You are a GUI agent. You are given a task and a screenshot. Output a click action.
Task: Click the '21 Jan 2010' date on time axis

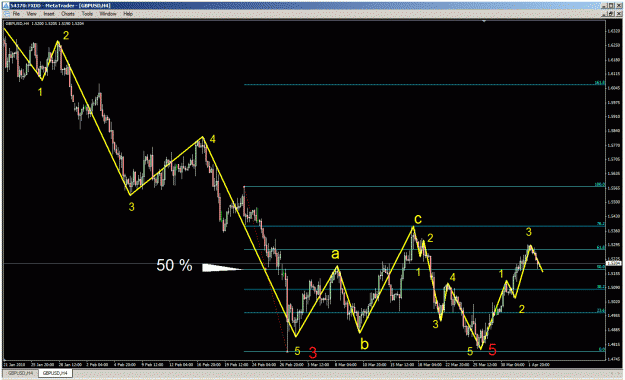(x=14, y=364)
